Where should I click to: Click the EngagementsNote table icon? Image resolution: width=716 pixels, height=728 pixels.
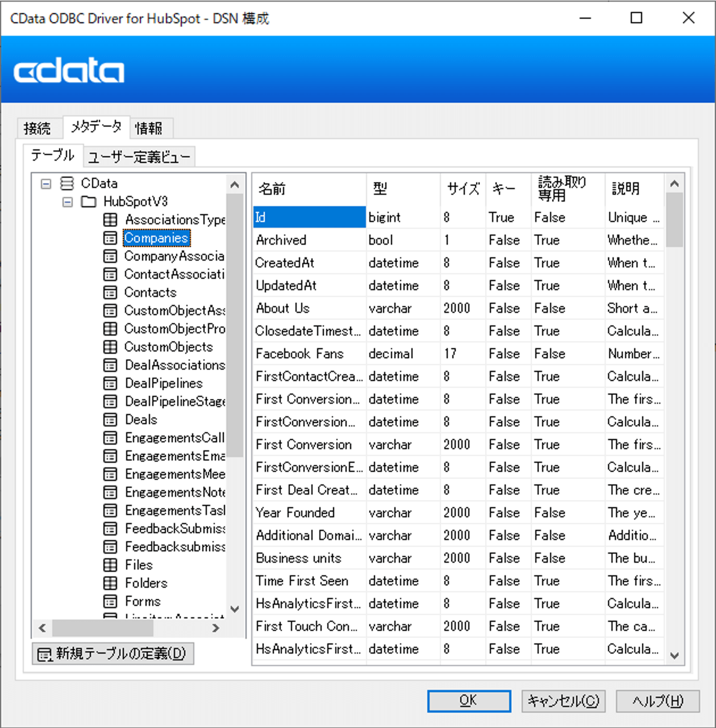[x=110, y=492]
